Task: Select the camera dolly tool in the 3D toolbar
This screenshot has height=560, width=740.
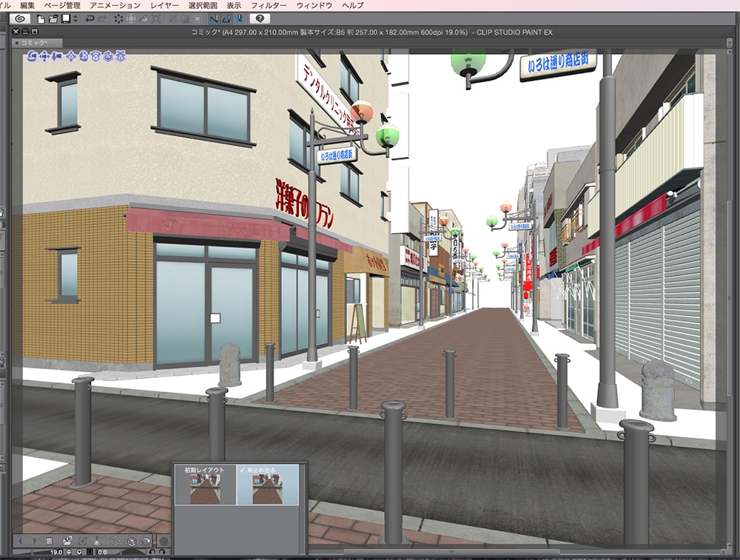Action: tap(58, 55)
